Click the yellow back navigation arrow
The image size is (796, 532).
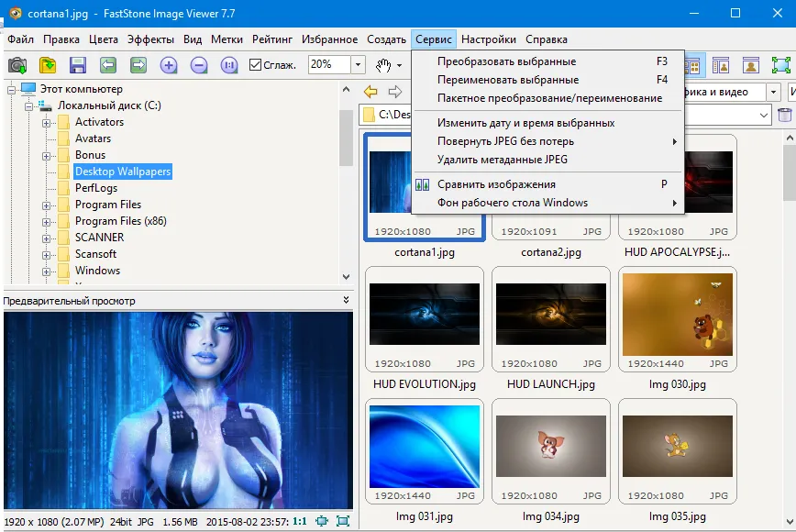tap(370, 92)
